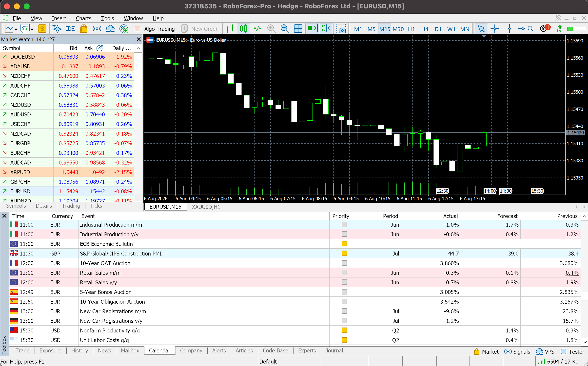Open the tile windows grid icon

(298, 29)
